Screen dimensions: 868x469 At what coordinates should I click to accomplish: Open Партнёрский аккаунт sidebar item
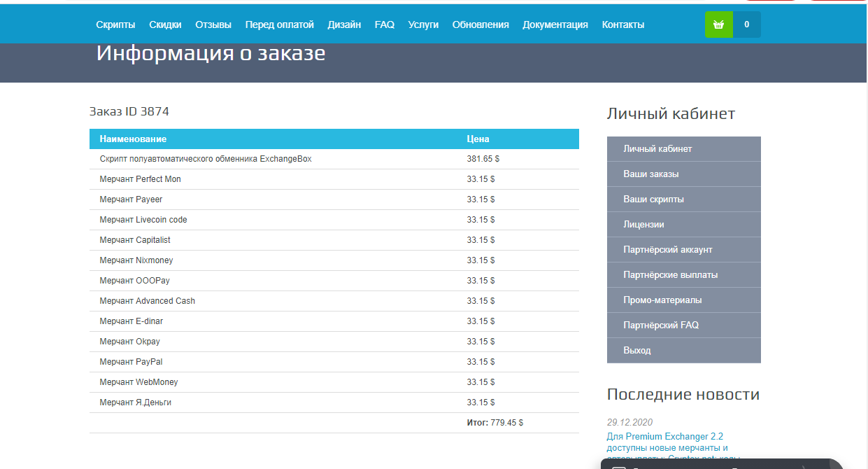tap(684, 250)
